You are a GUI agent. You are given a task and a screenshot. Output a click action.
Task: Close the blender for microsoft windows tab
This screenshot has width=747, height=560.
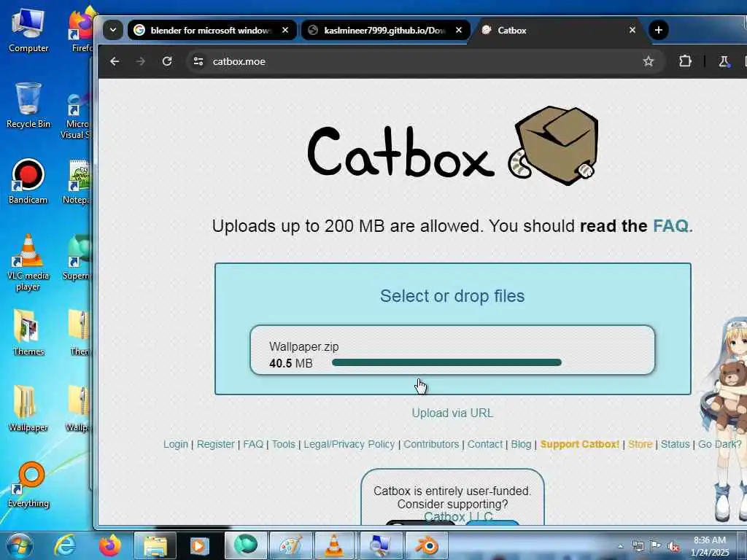(285, 30)
